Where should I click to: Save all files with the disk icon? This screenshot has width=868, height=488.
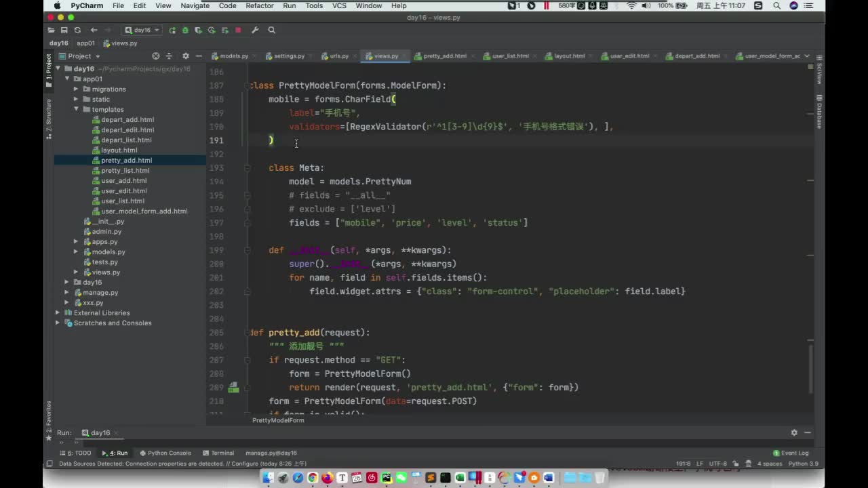pyautogui.click(x=64, y=30)
